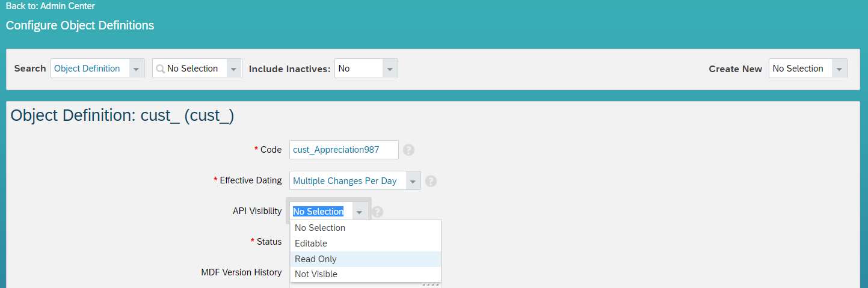Viewport: 868px width, 288px height.
Task: Select Read Only option
Action: click(316, 259)
